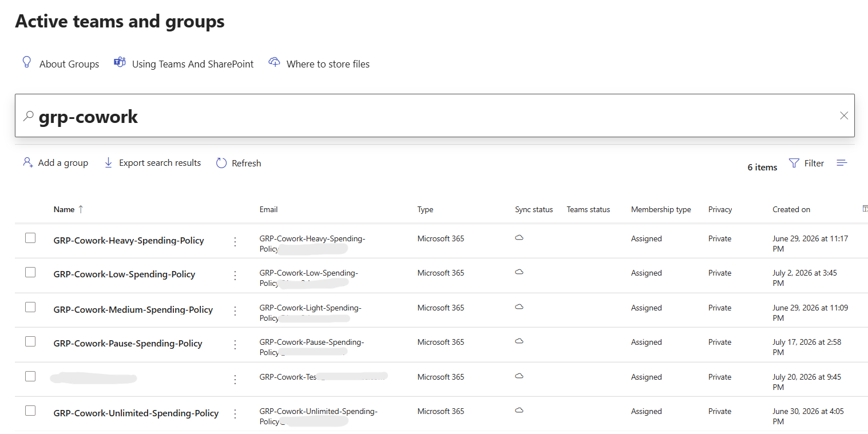The width and height of the screenshot is (868, 434).
Task: Open more actions for GRP-Cowork-Medium-Spending-Policy
Action: [235, 310]
